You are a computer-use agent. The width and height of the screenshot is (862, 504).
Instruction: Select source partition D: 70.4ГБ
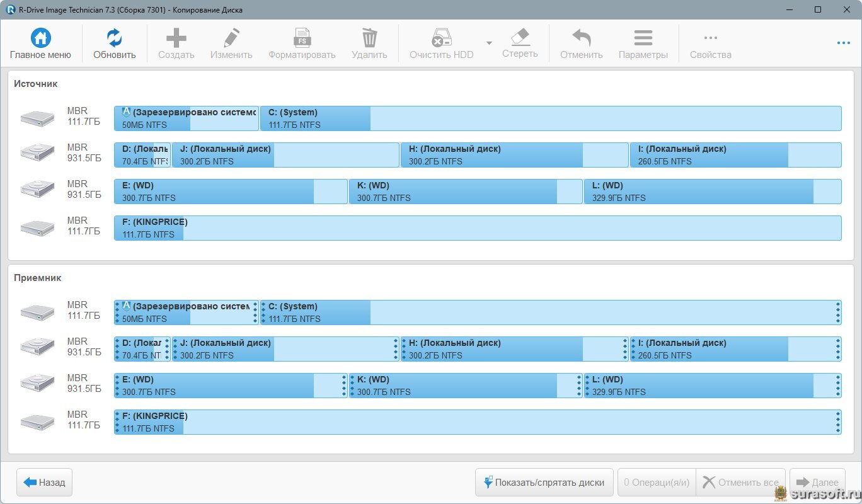tap(142, 155)
